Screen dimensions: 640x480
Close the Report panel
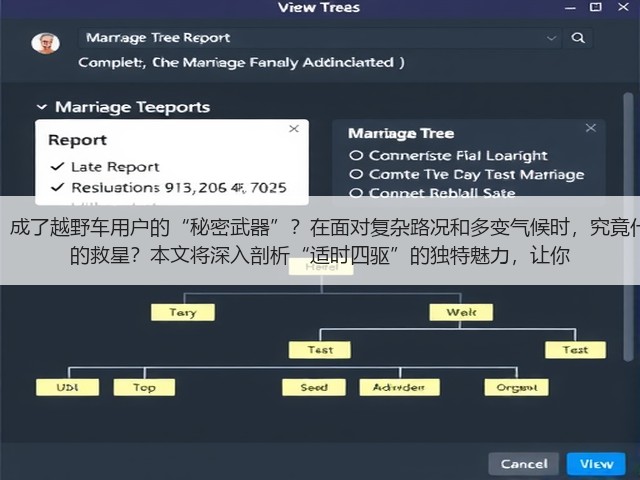coord(294,129)
